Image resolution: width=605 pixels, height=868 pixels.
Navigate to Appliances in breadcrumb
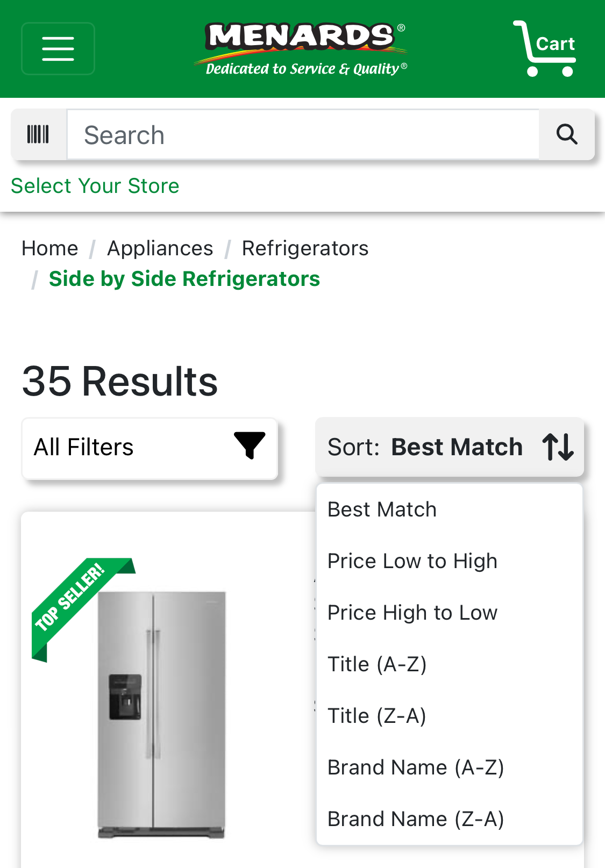tap(160, 248)
